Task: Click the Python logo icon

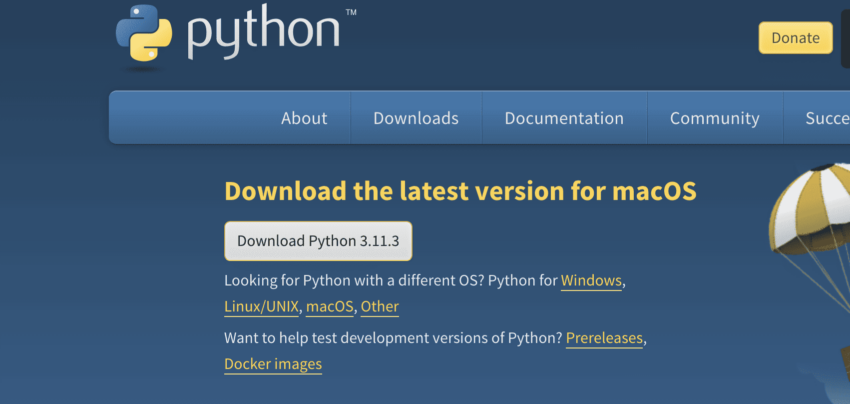Action: (144, 33)
